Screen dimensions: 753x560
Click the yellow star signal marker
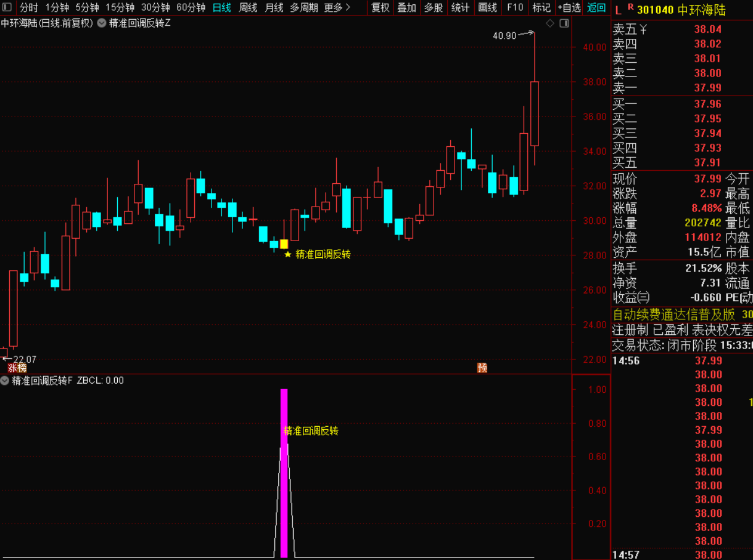[287, 254]
